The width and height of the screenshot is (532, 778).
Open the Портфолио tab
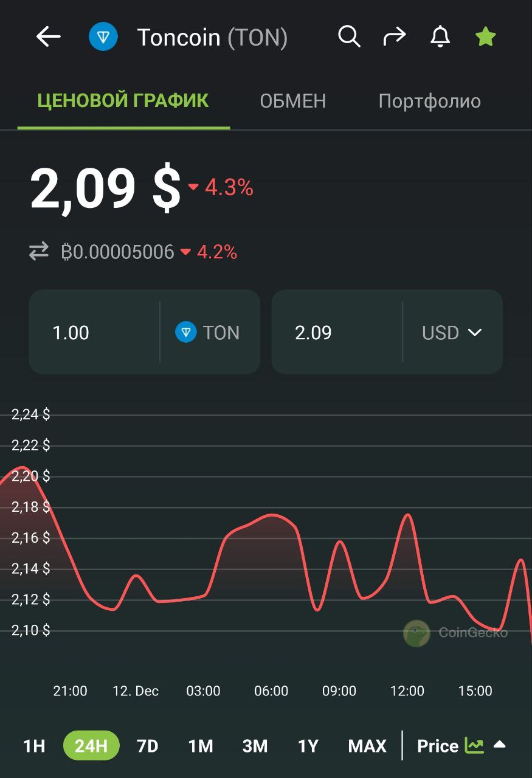[429, 101]
